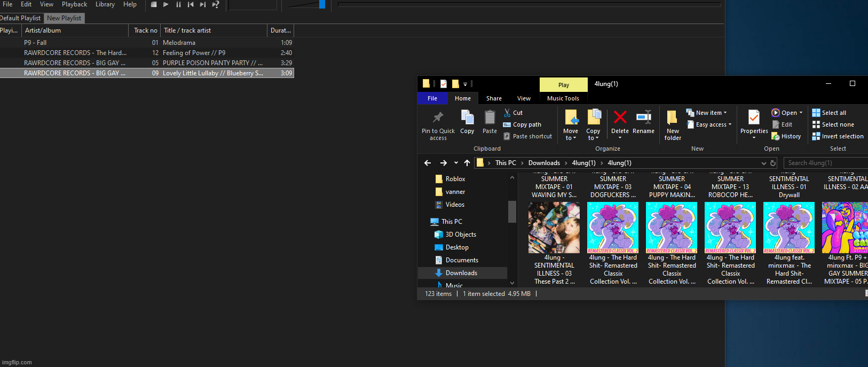Click Paste shortcut in the ribbon

[x=527, y=136]
